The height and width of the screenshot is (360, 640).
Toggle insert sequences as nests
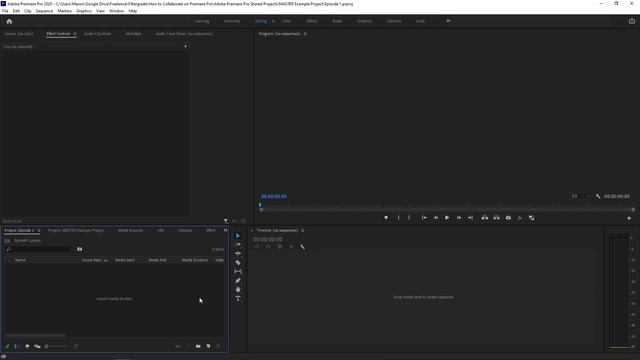[257, 247]
